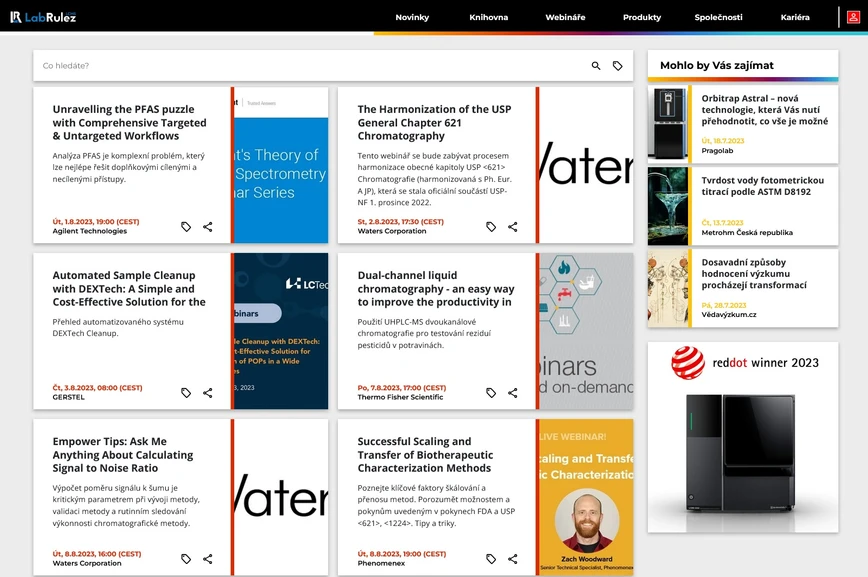Viewport: 868px width, 577px height.
Task: Click the search magnifier icon
Action: click(596, 66)
